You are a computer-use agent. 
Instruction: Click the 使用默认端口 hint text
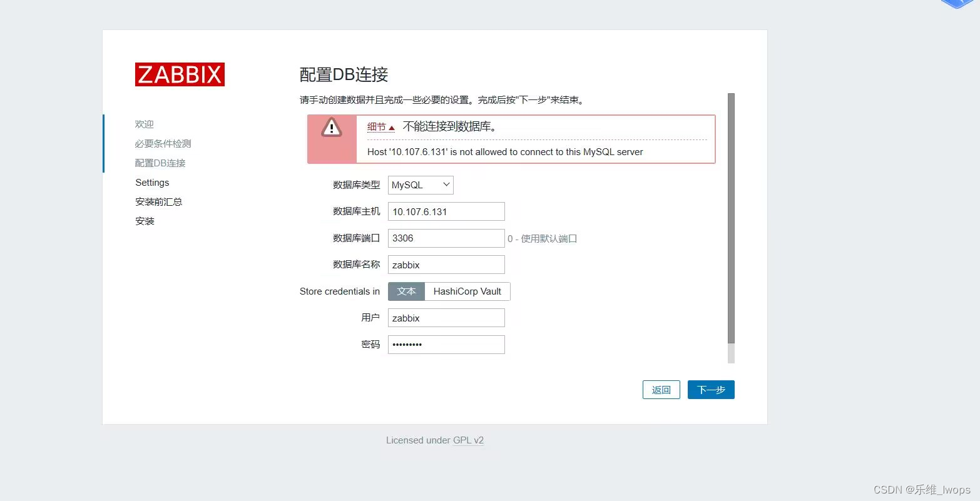543,238
